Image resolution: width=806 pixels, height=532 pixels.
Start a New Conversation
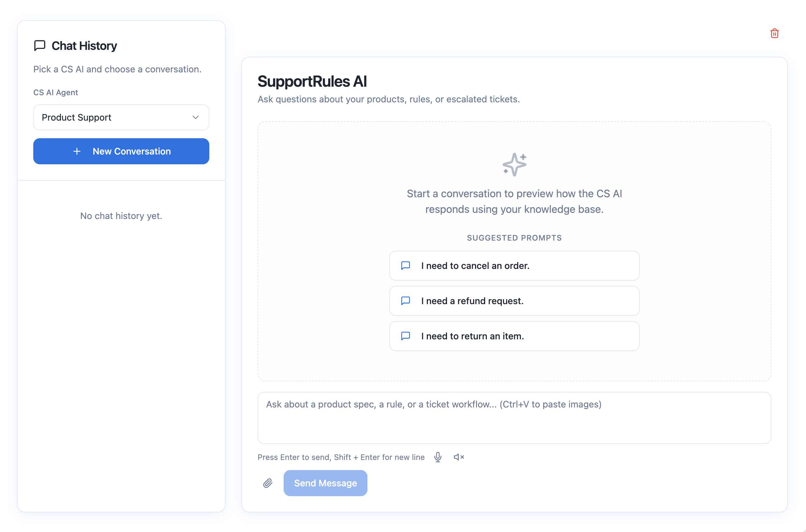[121, 151]
